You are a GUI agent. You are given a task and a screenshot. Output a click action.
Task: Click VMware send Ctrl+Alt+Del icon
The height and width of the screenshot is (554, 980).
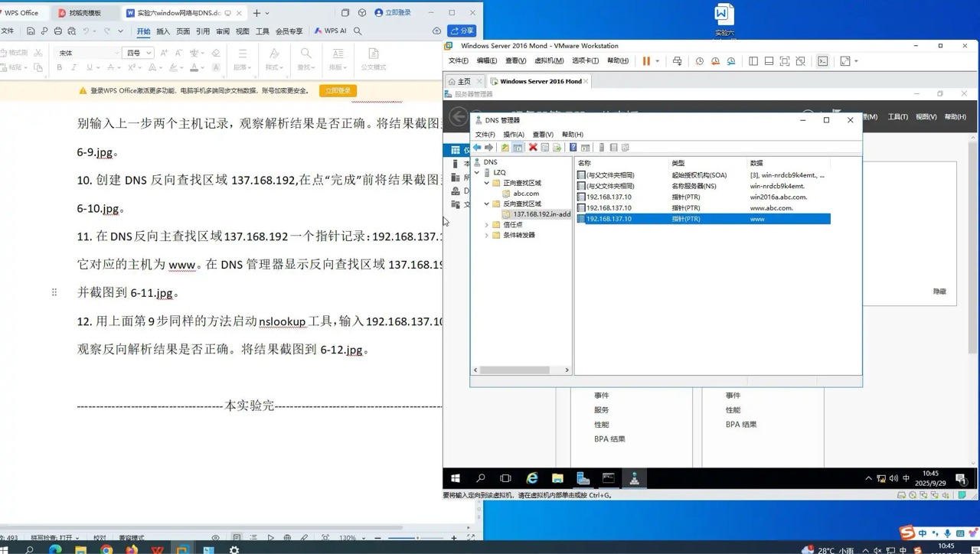coord(677,61)
